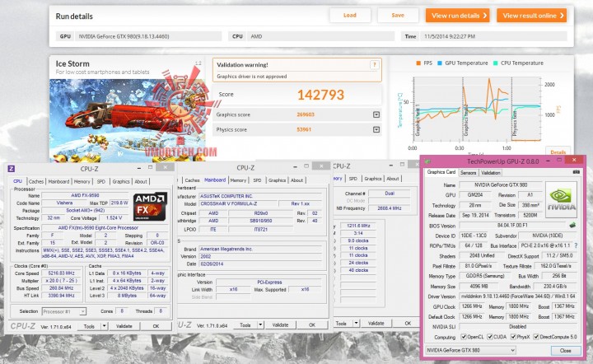Click the GPU-Z title bar app icon

428,161
